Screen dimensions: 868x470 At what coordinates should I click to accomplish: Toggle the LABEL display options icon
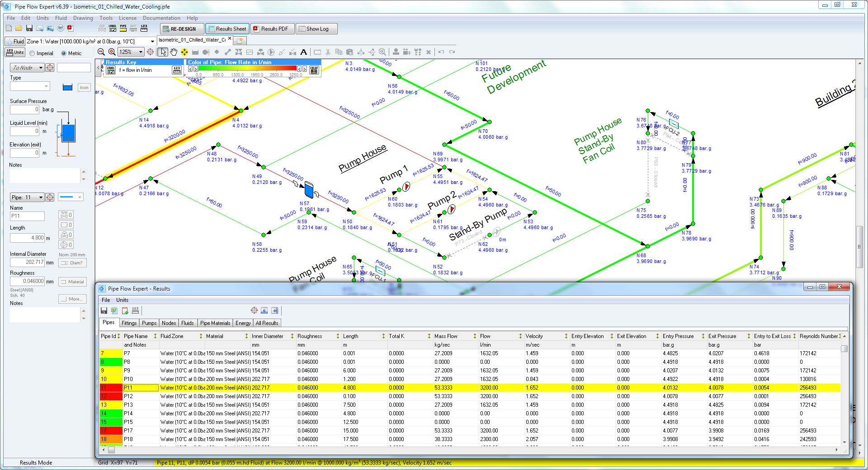113,28
